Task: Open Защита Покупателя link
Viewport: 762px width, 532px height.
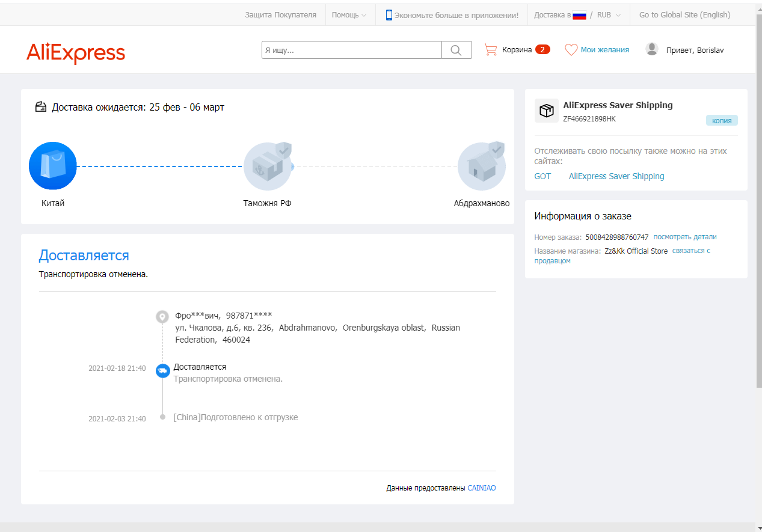Action: tap(280, 15)
